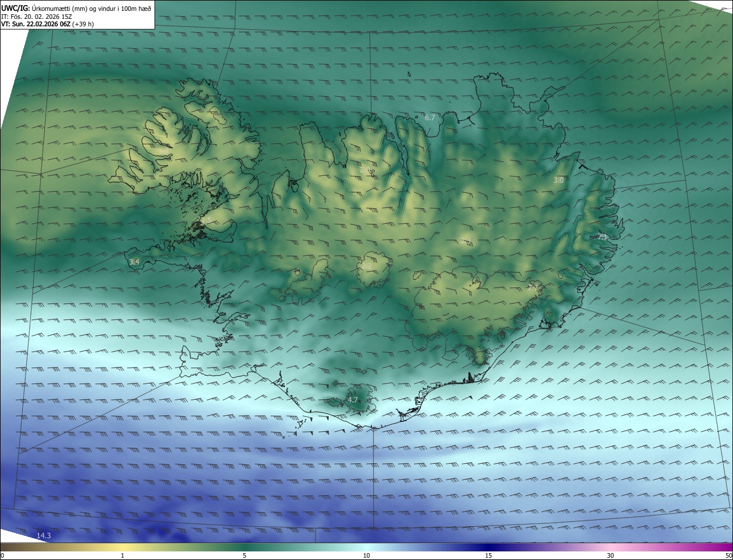Select the 30 tick label on the colour scale

[610, 555]
